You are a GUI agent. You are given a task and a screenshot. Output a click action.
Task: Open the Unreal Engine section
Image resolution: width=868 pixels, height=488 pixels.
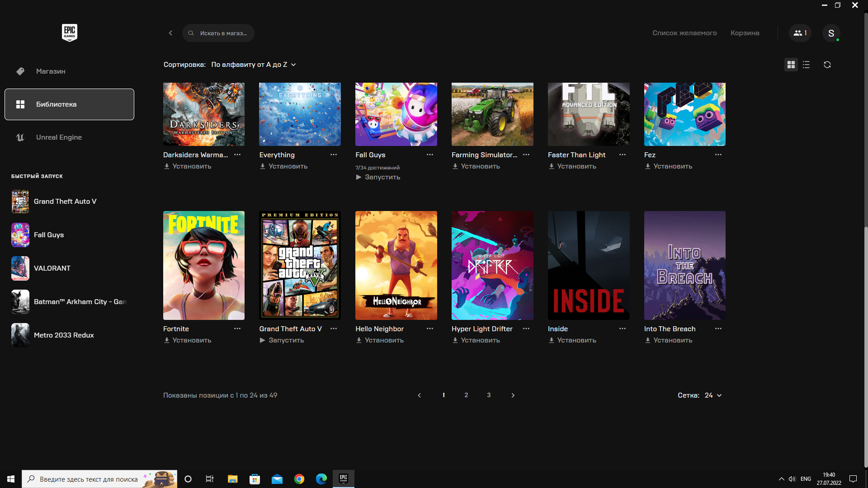[x=69, y=137]
